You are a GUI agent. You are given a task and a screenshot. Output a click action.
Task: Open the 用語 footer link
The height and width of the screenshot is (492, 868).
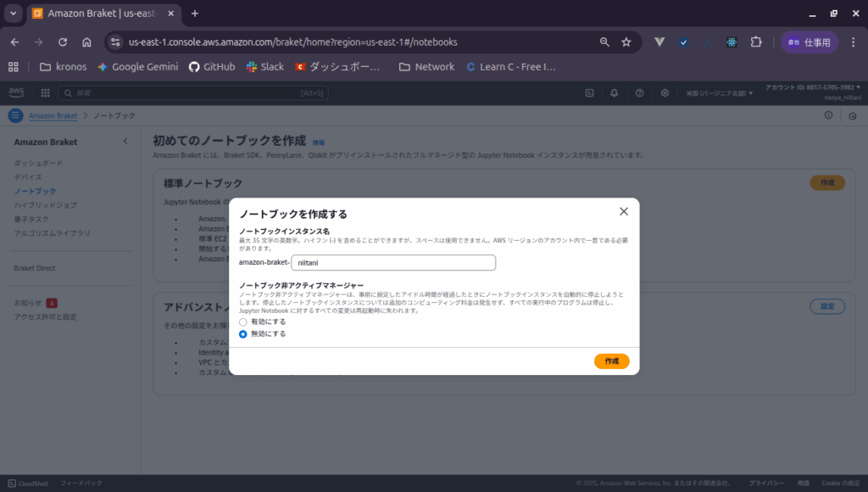(804, 484)
